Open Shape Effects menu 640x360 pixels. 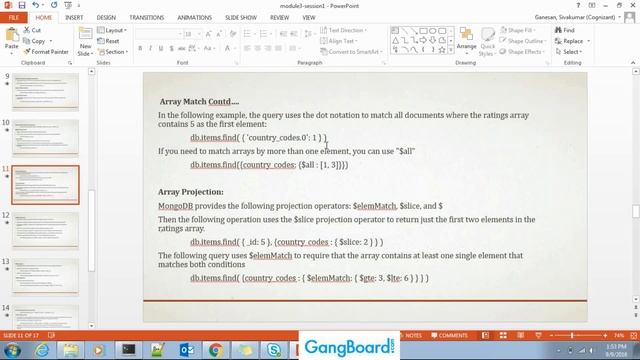522,52
